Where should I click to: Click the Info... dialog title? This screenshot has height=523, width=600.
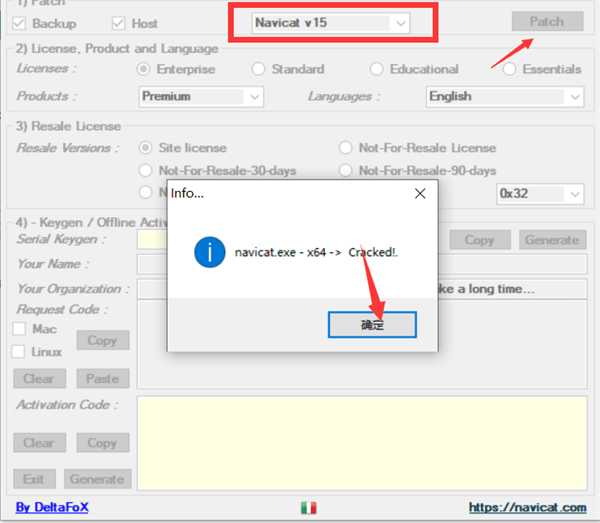pyautogui.click(x=187, y=193)
